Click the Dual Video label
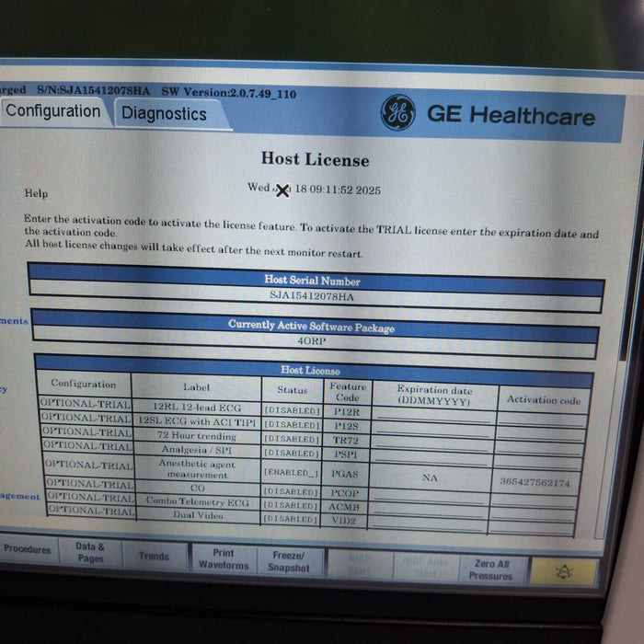This screenshot has height=644, width=644. [x=198, y=515]
